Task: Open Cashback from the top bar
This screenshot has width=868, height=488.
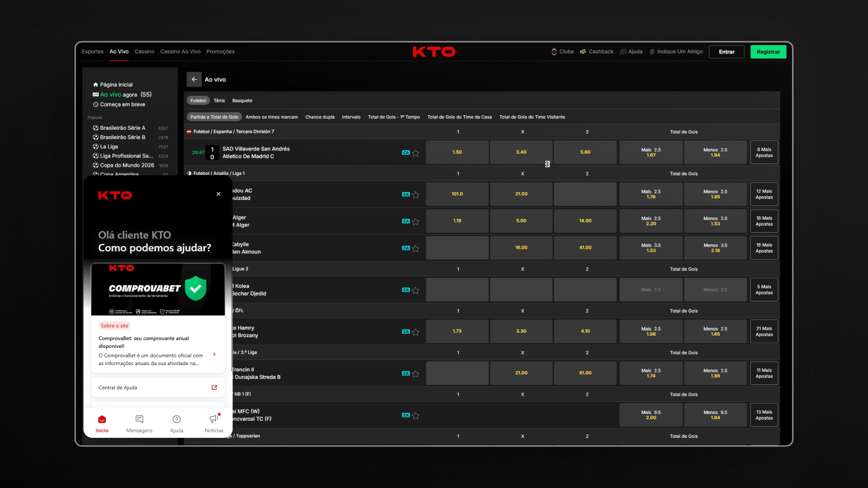Action: (x=597, y=52)
